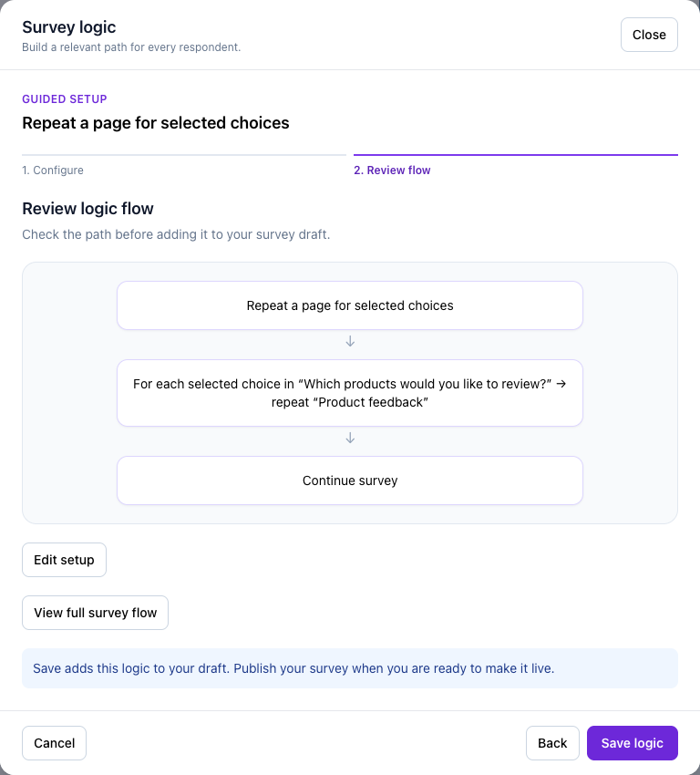Go Back to the previous step

pyautogui.click(x=552, y=743)
